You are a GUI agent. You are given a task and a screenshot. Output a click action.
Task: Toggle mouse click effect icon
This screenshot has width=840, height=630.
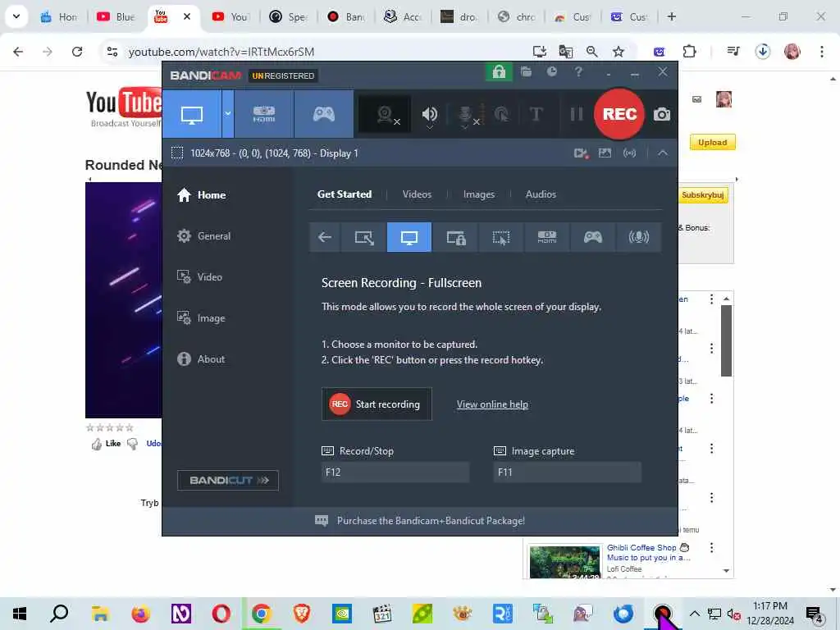502,114
